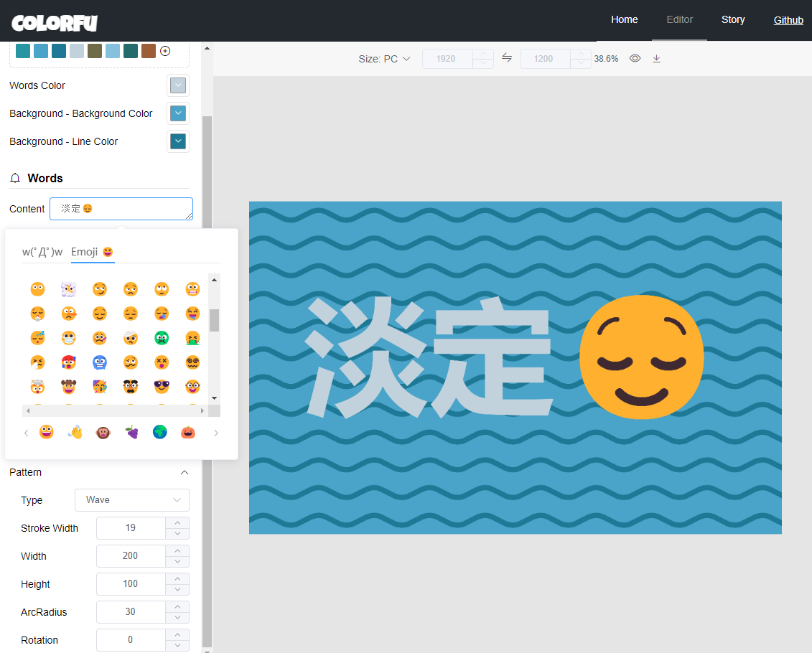The height and width of the screenshot is (653, 812).
Task: Open the Words Color picker dropdown
Action: tap(178, 85)
